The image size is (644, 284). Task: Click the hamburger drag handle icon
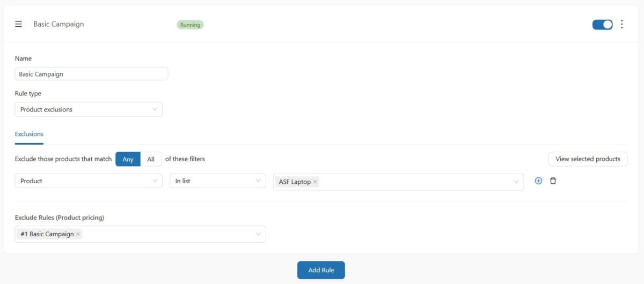[18, 24]
